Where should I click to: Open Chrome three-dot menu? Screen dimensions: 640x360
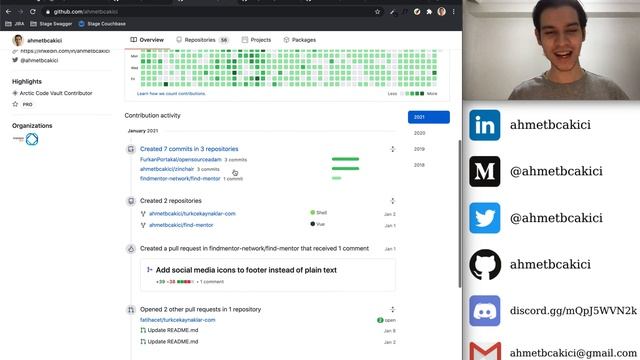[x=453, y=12]
